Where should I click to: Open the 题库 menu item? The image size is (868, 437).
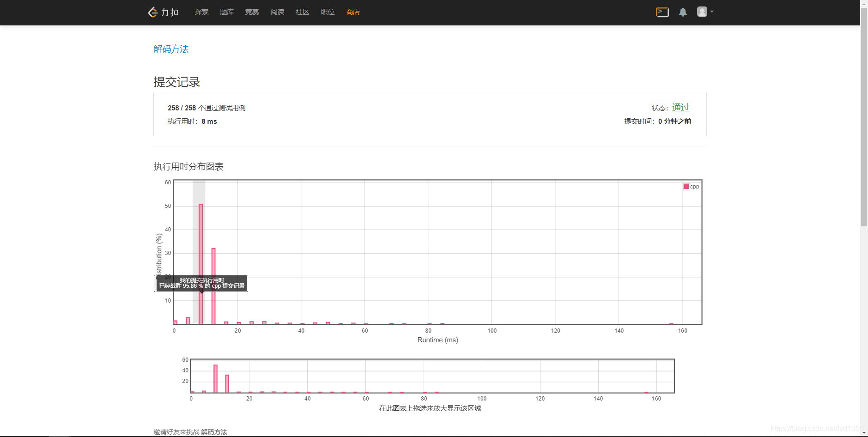pyautogui.click(x=227, y=12)
